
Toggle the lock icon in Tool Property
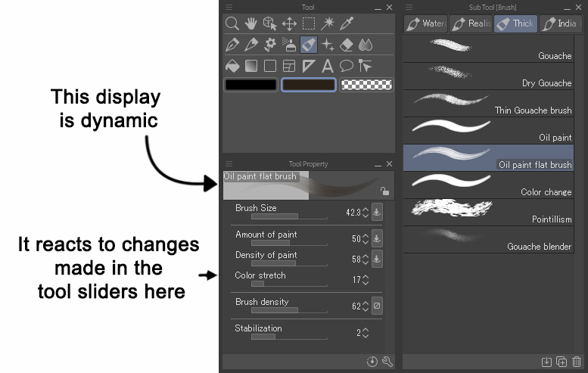384,192
